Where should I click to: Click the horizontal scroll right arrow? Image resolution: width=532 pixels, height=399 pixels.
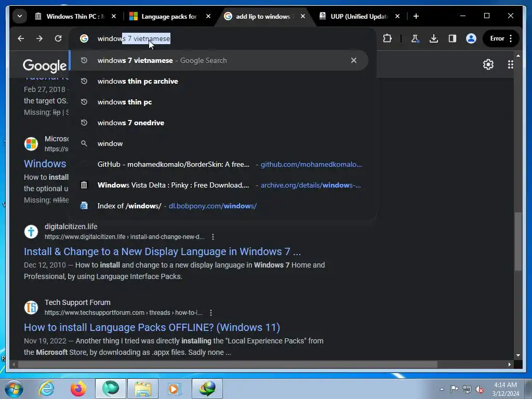pos(509,364)
